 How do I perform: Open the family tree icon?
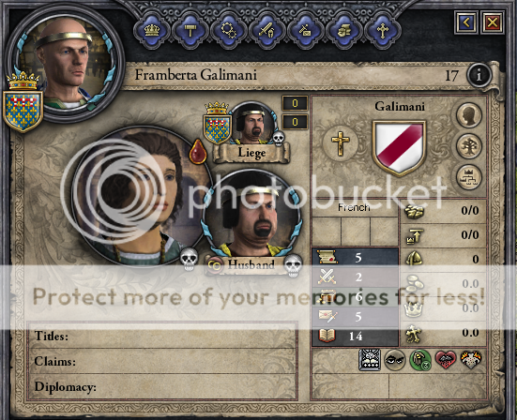coord(468,146)
